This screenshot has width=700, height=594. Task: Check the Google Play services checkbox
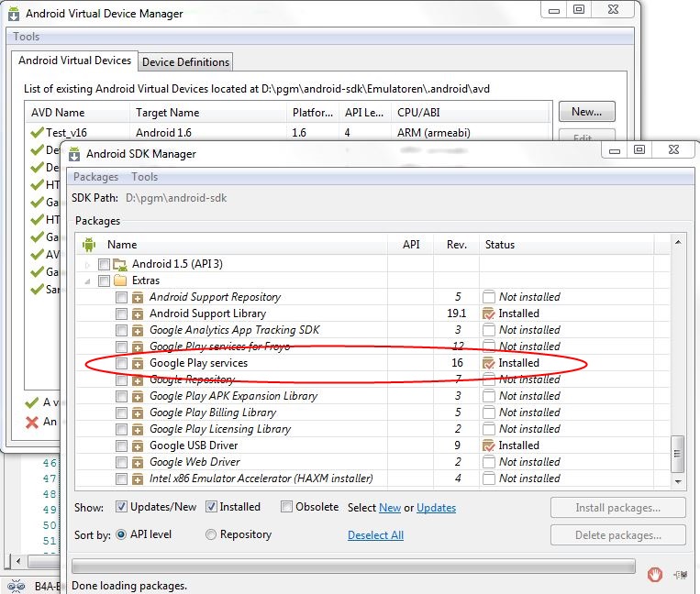(x=121, y=363)
